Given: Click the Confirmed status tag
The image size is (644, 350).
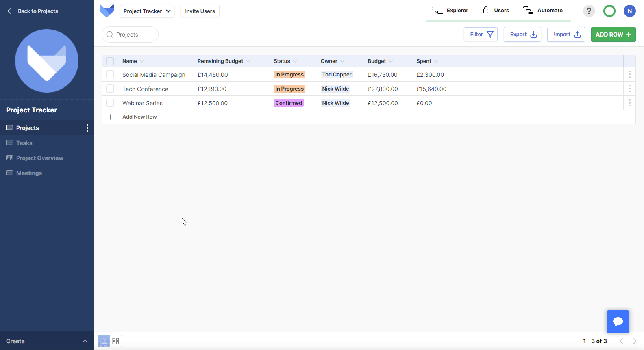Looking at the screenshot, I should point(289,103).
